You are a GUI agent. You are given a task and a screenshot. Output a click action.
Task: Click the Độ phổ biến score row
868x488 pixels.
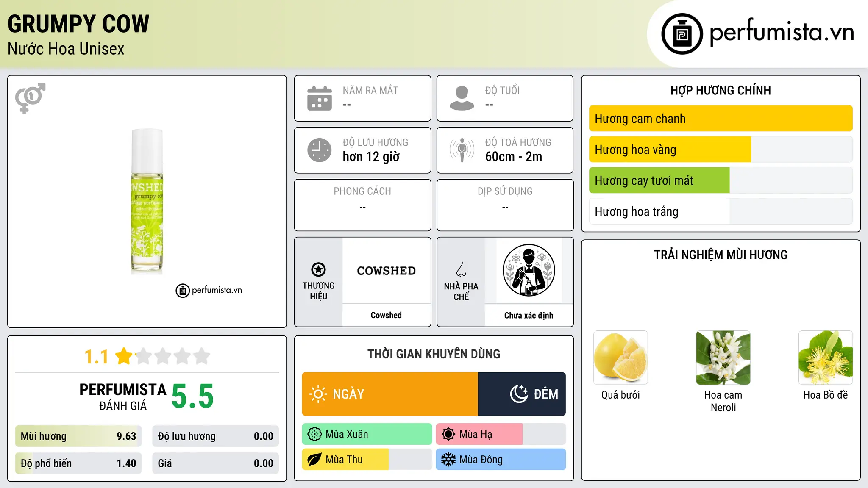pos(78,463)
